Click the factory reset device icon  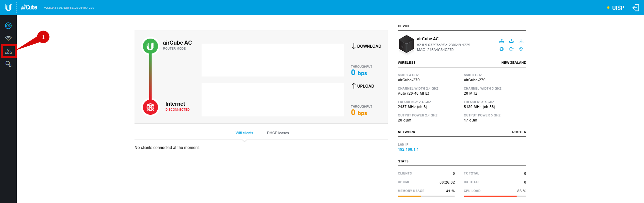coord(501,41)
